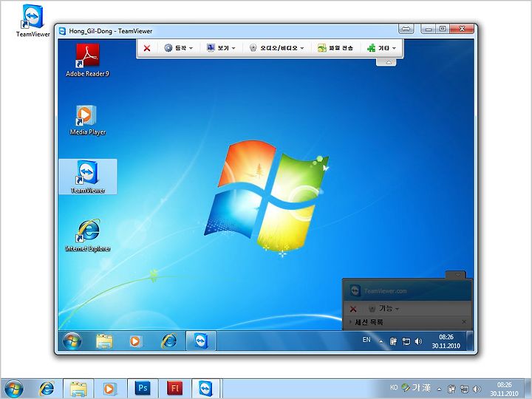Viewport: 532px width, 399px height.
Task: Select TeamViewer shortcut on remote desktop
Action: click(x=87, y=177)
